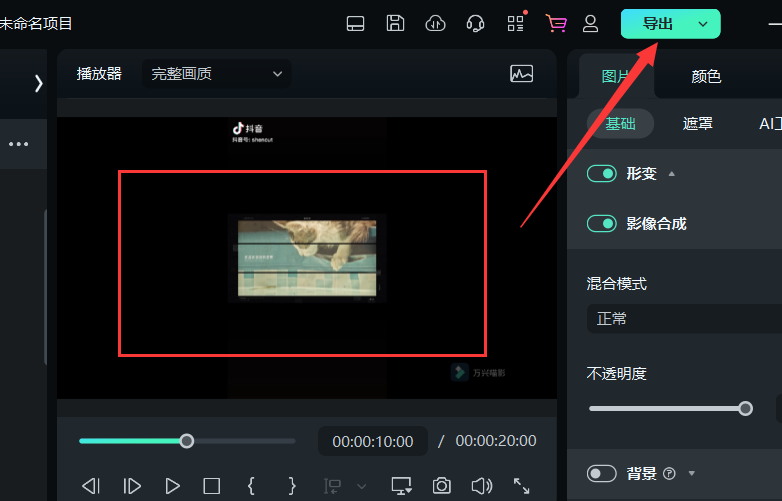The image size is (782, 501).
Task: Select the AI tools sub-tab
Action: 770,124
